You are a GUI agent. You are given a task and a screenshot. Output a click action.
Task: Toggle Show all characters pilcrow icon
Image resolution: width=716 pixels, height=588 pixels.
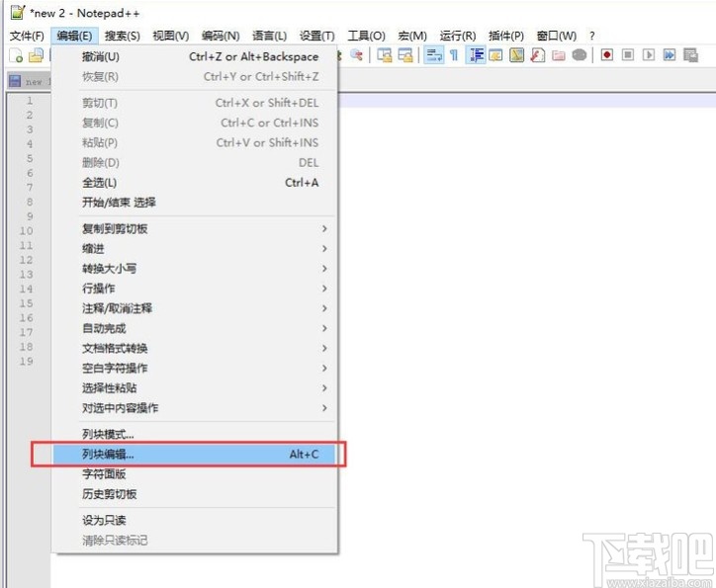point(454,55)
